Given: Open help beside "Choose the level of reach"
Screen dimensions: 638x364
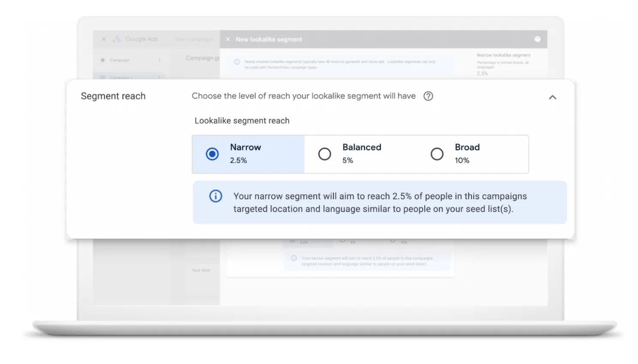Looking at the screenshot, I should coord(428,96).
